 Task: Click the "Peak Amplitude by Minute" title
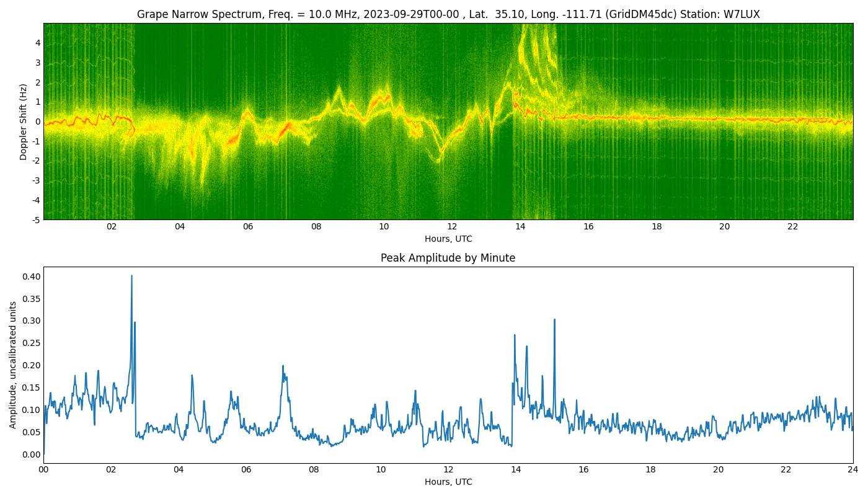pos(448,258)
